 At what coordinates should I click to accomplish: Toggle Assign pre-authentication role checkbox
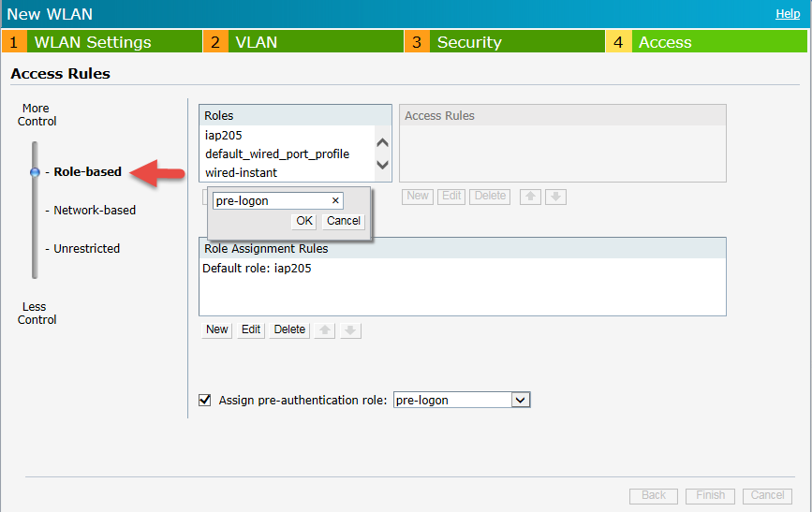(x=205, y=401)
